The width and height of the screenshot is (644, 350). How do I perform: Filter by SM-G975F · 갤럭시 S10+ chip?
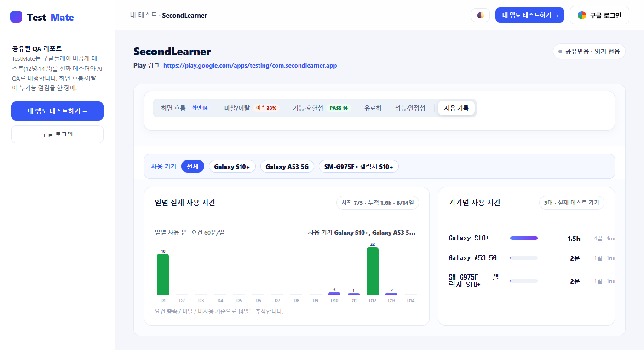click(x=359, y=167)
